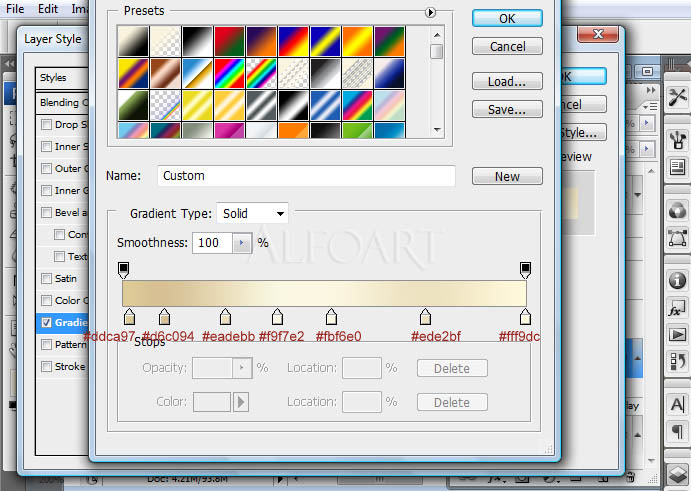This screenshot has width=691, height=491.
Task: Click the New gradient button
Action: (507, 176)
